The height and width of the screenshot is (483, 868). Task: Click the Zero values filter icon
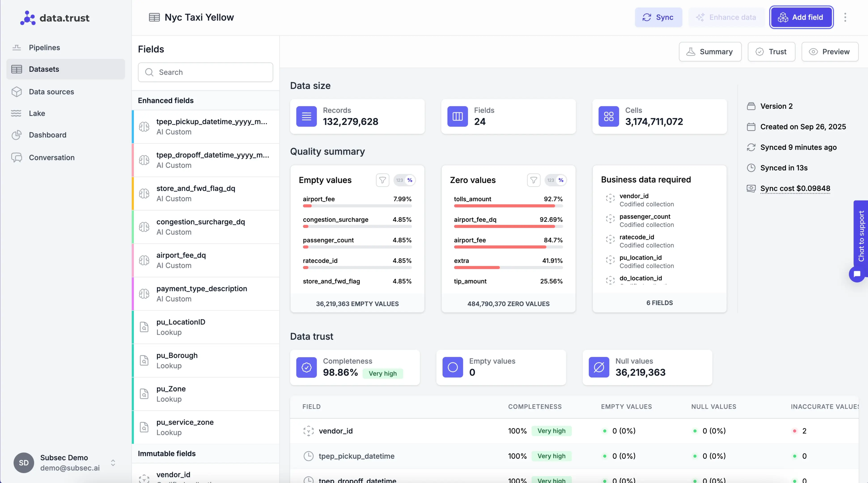coord(533,180)
